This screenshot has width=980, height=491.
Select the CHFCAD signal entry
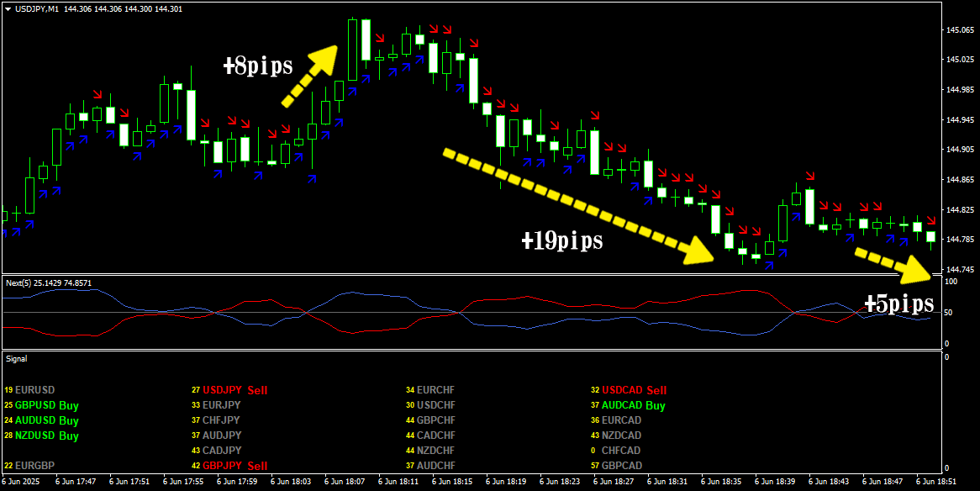[x=617, y=451]
